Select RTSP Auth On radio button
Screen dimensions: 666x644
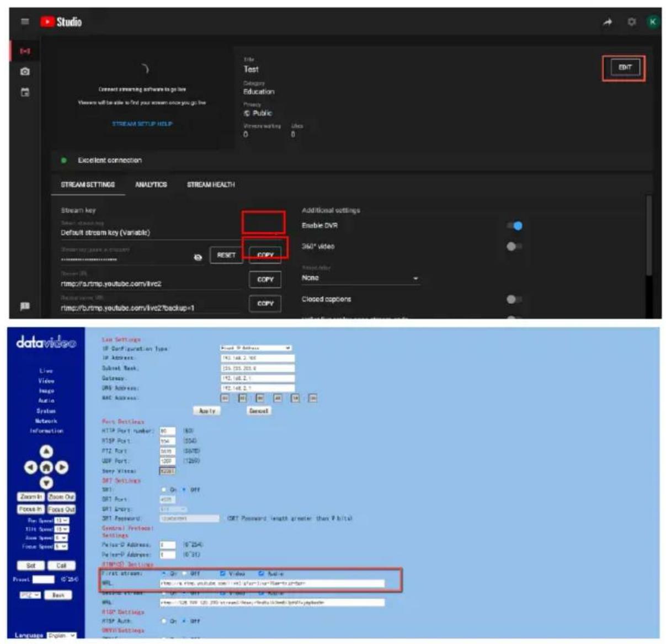click(164, 621)
